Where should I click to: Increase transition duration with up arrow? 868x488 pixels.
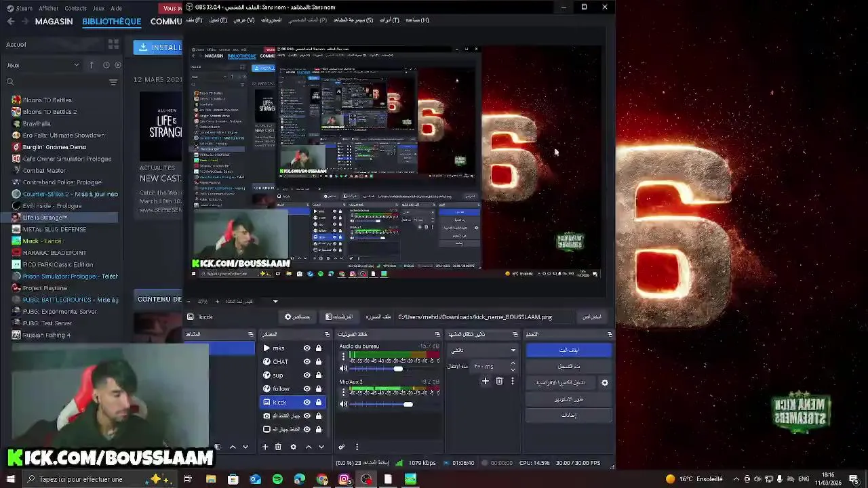pos(513,363)
